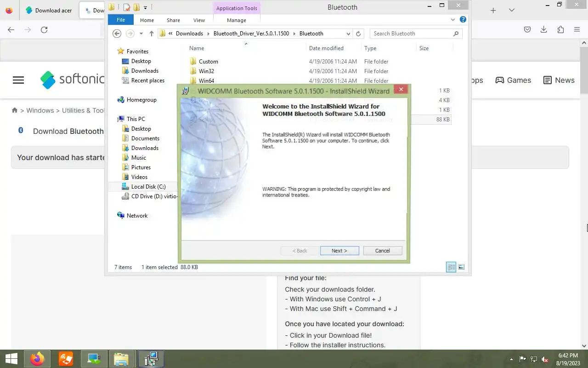The width and height of the screenshot is (588, 368).
Task: Sort files by Name column header
Action: (197, 48)
